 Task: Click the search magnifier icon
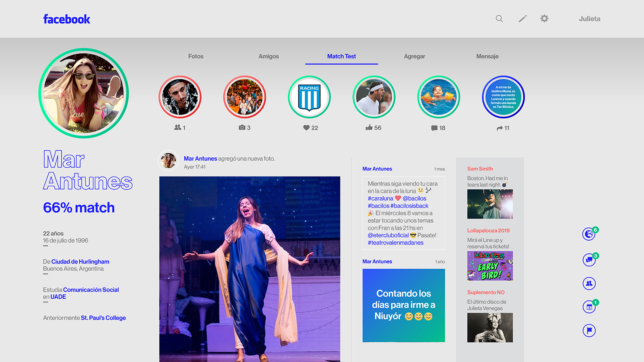click(499, 19)
